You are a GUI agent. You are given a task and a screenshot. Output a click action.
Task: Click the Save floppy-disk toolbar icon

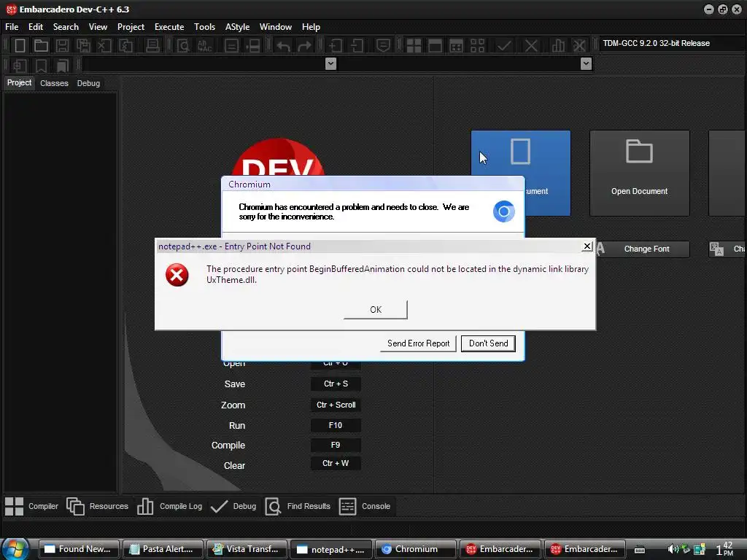click(62, 46)
